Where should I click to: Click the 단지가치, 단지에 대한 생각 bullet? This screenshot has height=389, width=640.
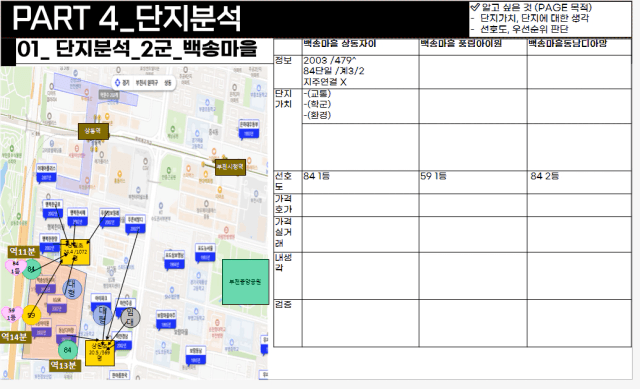point(534,18)
